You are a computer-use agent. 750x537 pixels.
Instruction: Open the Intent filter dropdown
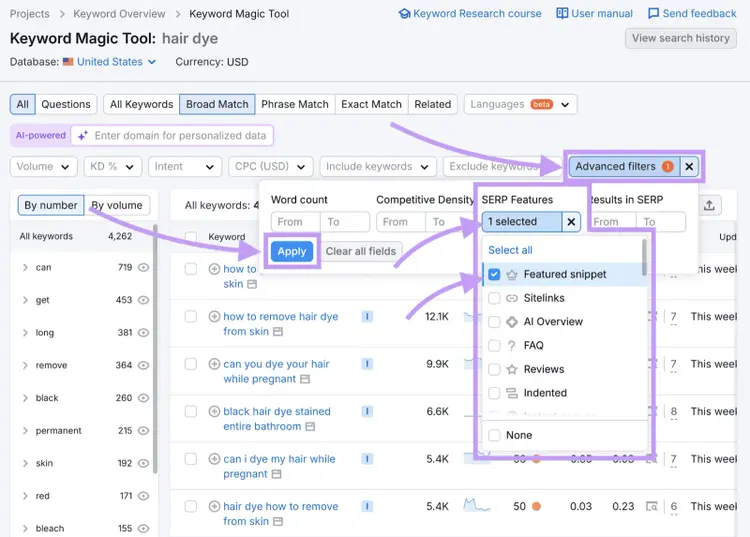point(185,166)
